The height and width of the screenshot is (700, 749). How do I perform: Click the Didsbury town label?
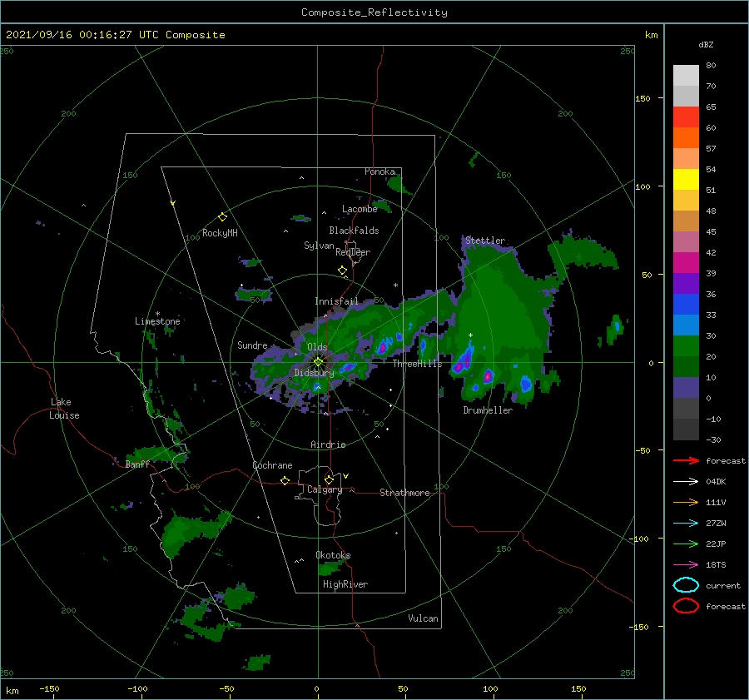314,373
